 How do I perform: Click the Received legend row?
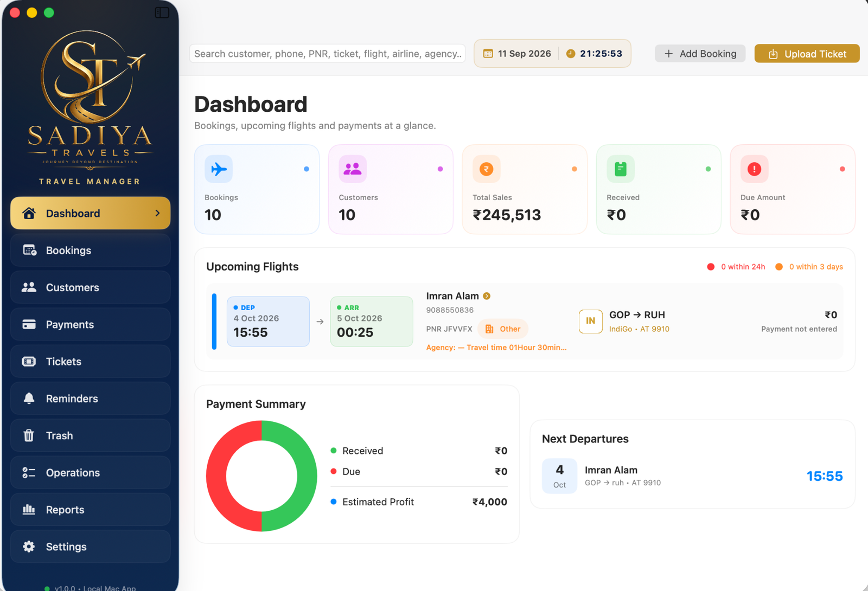click(x=419, y=451)
